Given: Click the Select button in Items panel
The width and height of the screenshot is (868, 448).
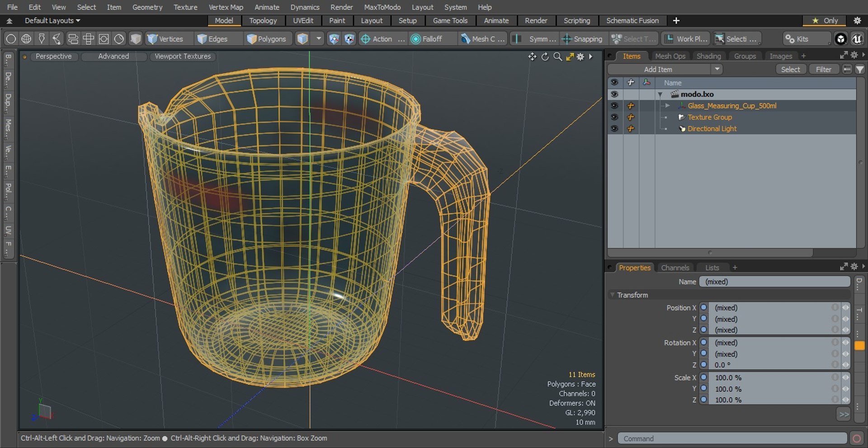Looking at the screenshot, I should point(791,69).
